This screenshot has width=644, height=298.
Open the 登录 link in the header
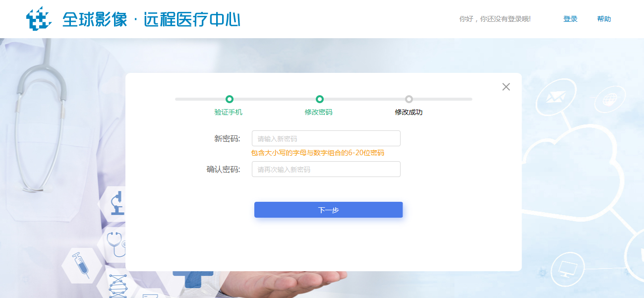click(x=570, y=19)
